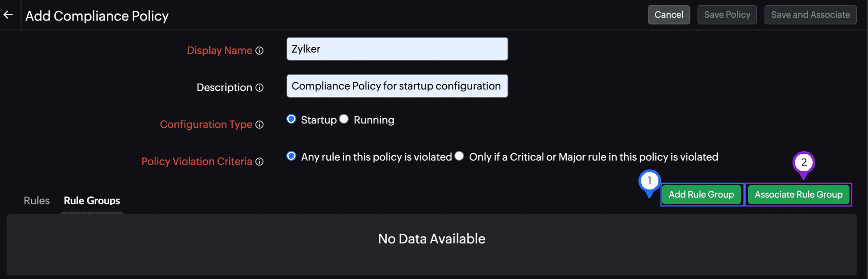Select the Startup configuration type
This screenshot has width=868, height=279.
click(292, 119)
